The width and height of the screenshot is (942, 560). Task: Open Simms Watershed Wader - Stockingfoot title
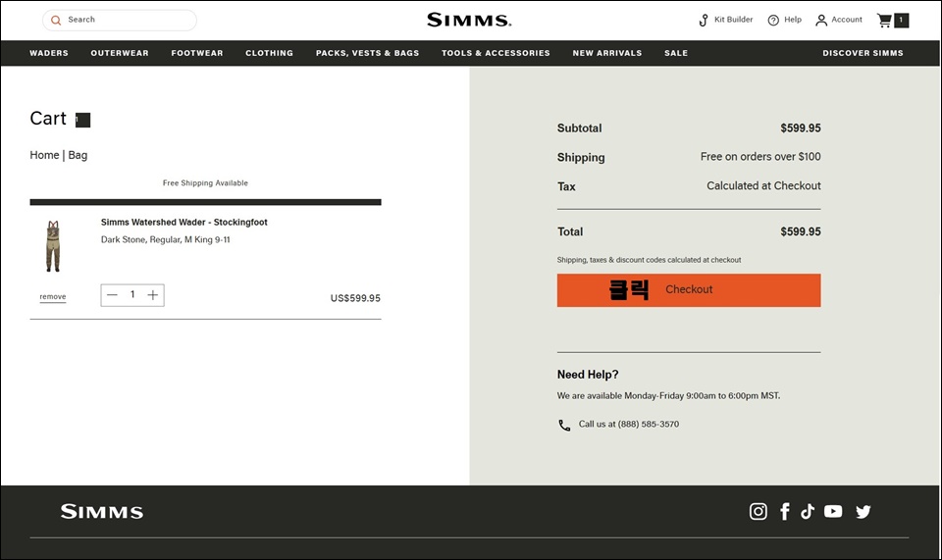coord(183,222)
